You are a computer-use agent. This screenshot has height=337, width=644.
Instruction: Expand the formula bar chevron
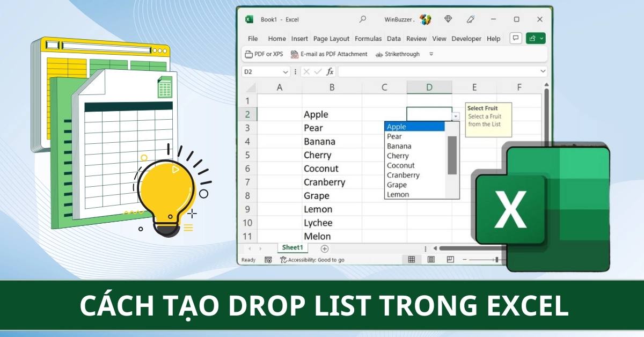pos(543,71)
